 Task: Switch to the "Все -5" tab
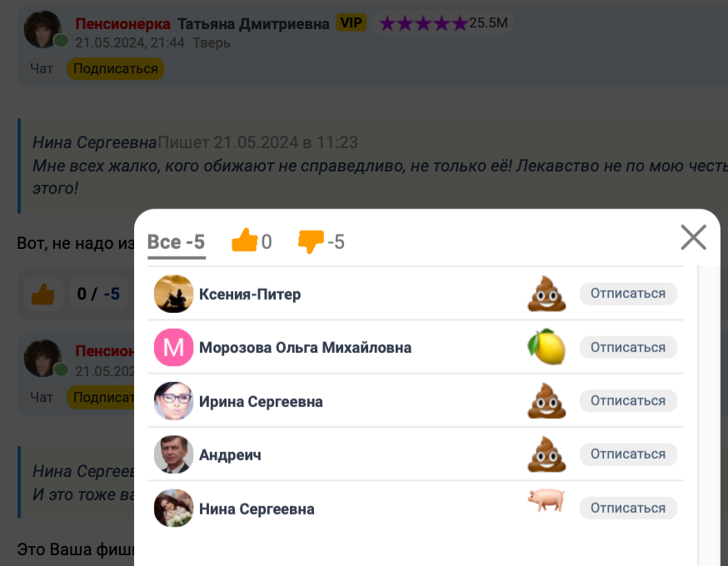[x=176, y=242]
